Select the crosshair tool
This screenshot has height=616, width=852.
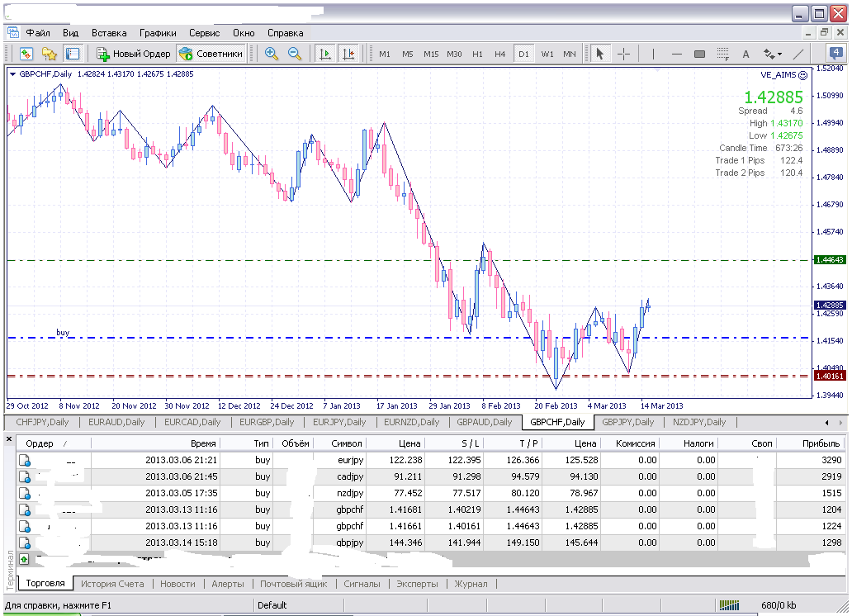pyautogui.click(x=624, y=54)
